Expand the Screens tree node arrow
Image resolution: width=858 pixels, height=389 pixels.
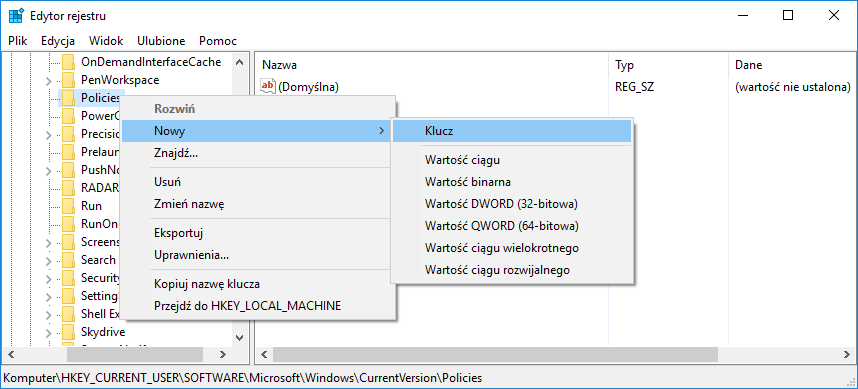49,242
